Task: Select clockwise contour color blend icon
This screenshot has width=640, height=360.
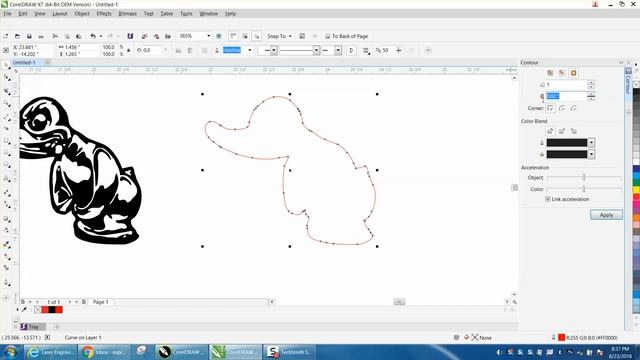Action: (562, 131)
